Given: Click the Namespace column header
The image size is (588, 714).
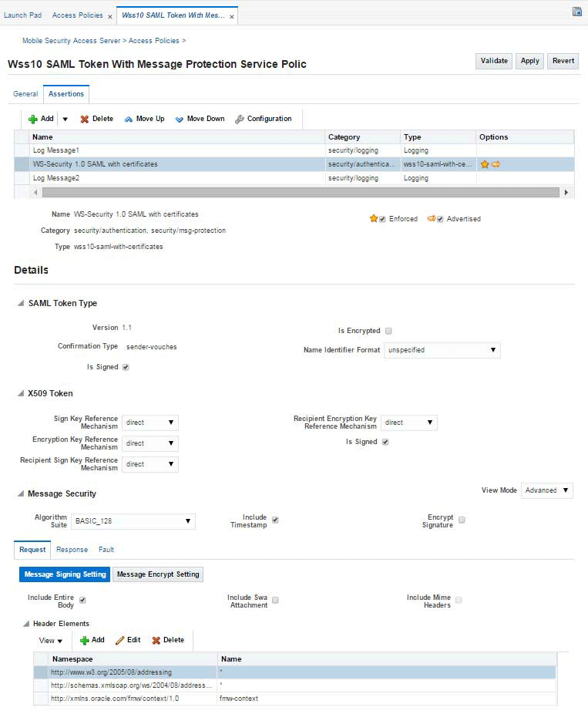Looking at the screenshot, I should (133, 659).
